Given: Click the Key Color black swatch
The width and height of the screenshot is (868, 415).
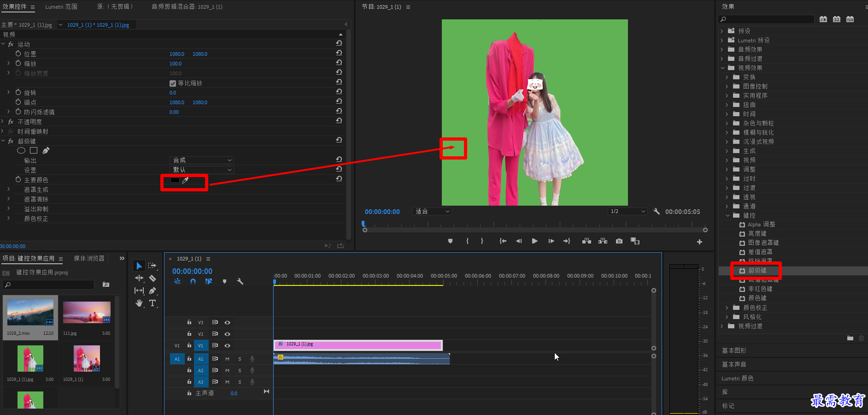Looking at the screenshot, I should click(x=175, y=180).
